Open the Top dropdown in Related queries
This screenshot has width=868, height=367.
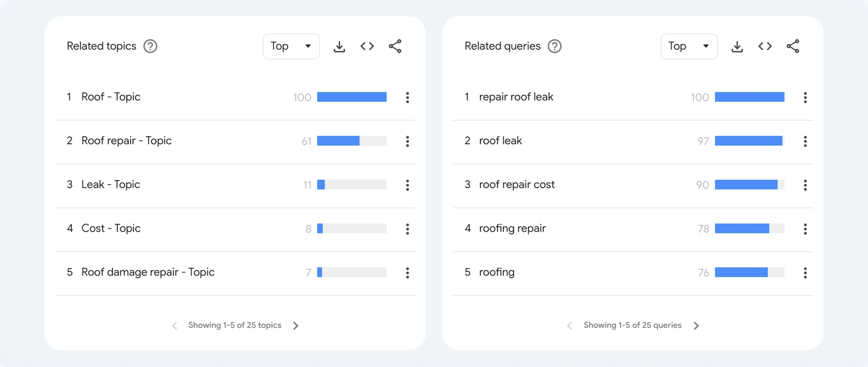pyautogui.click(x=689, y=46)
